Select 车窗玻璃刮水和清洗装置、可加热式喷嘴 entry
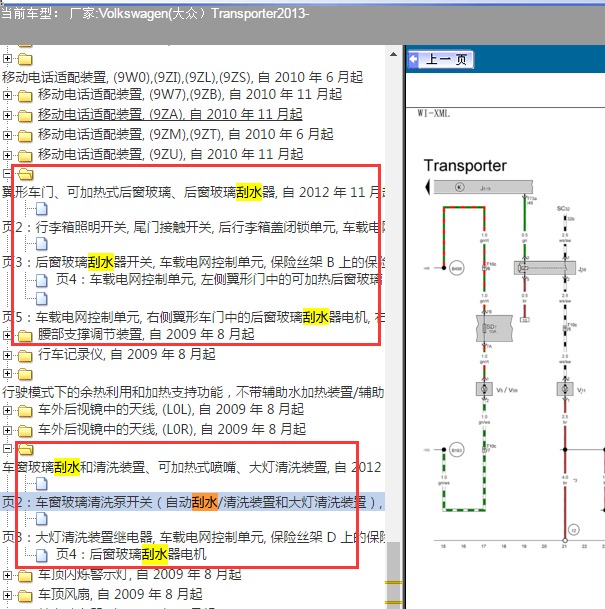The width and height of the screenshot is (605, 609). click(192, 467)
